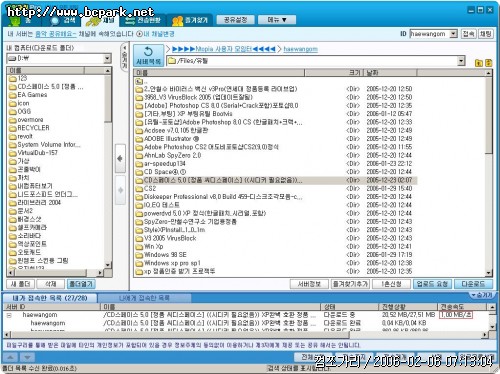Click the refresh folder icon at far right
Image resolution: width=500 pixels, height=374 pixels.
point(489,63)
